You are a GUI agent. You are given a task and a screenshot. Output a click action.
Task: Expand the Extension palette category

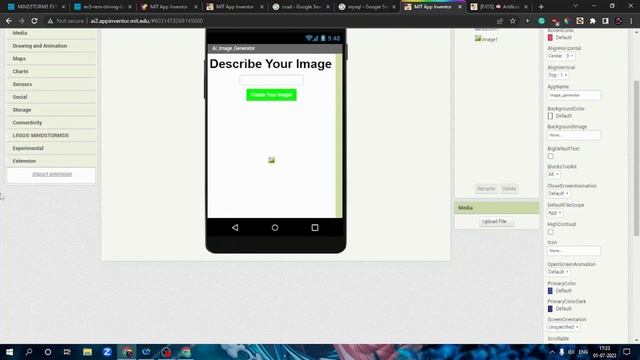point(51,161)
